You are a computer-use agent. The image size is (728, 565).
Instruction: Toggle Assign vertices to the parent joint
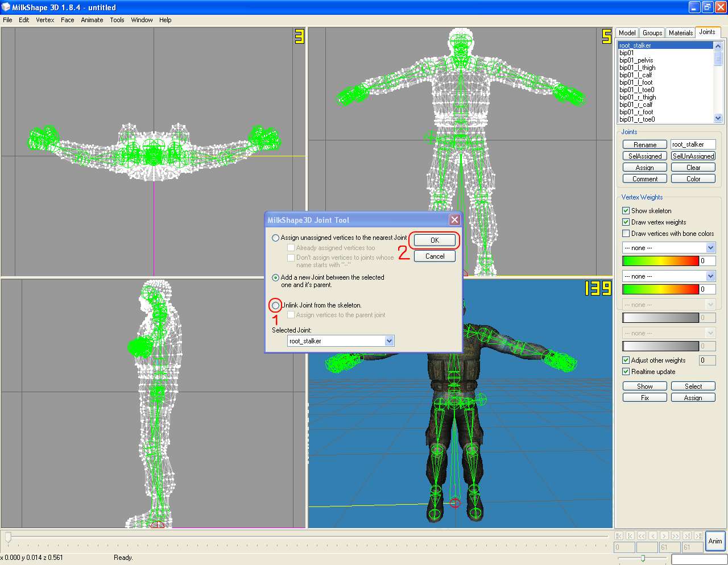[291, 315]
